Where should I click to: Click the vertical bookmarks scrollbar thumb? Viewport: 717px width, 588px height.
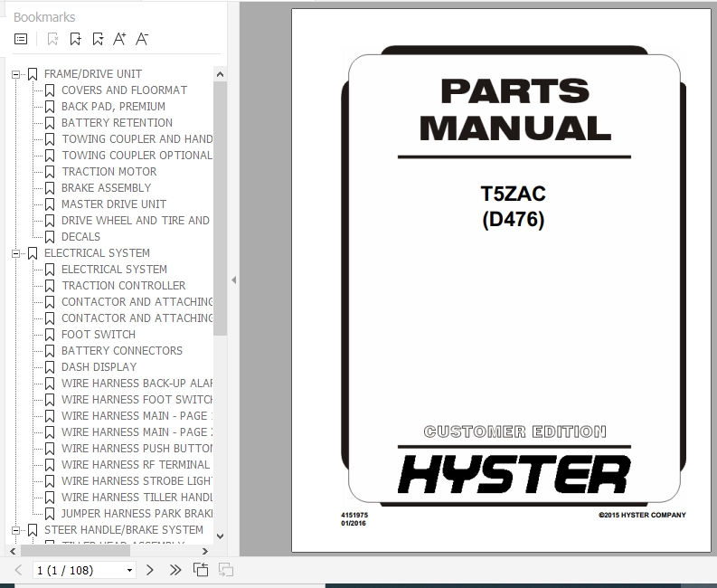click(x=220, y=208)
